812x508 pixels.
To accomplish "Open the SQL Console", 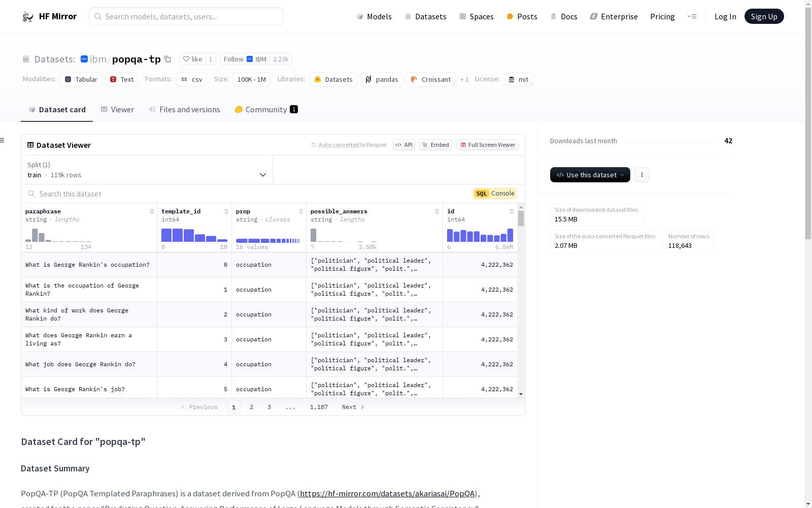I will [x=495, y=194].
